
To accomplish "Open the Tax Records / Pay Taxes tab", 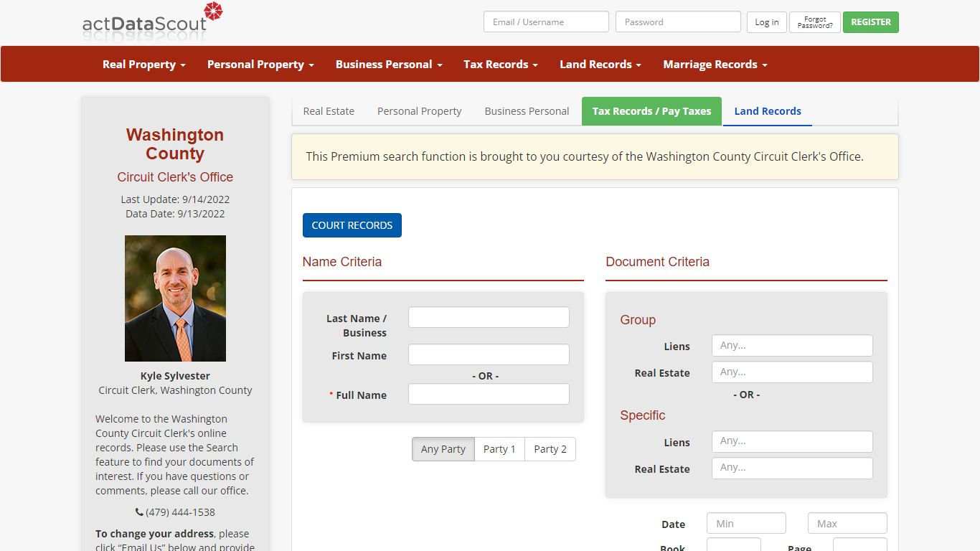I will pyautogui.click(x=651, y=111).
